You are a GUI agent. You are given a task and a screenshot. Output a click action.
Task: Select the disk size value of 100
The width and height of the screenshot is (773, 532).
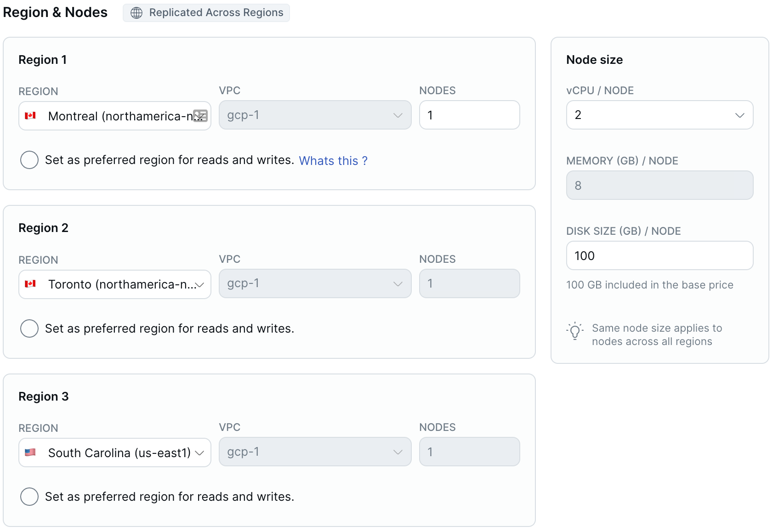(659, 255)
